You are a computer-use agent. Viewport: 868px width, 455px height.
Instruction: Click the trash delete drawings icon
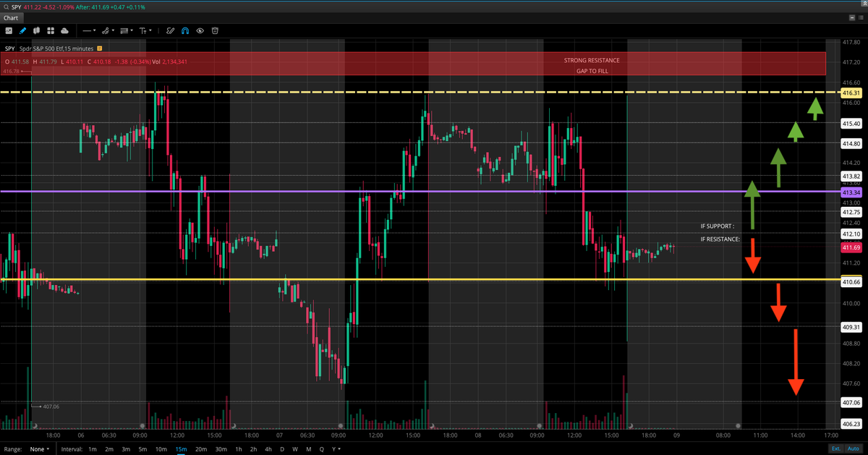[215, 31]
